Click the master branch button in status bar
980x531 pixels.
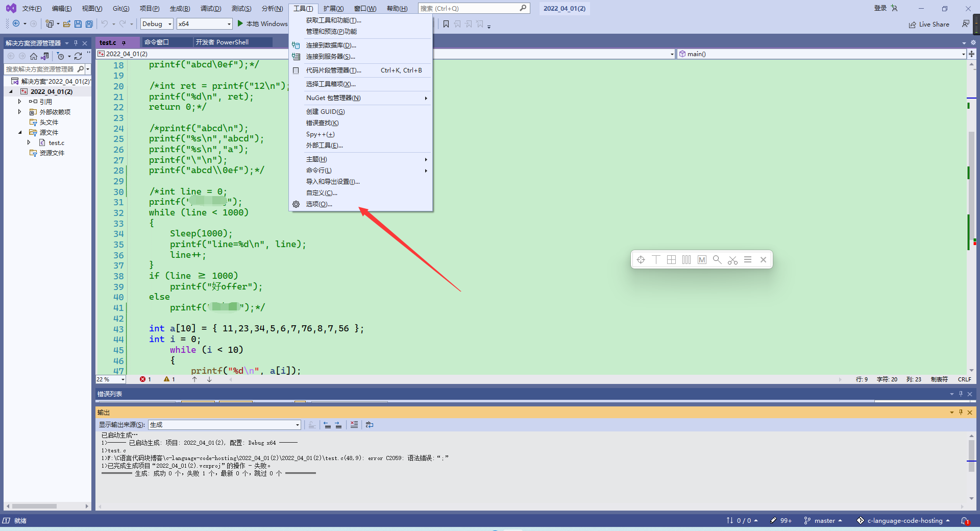pyautogui.click(x=823, y=521)
